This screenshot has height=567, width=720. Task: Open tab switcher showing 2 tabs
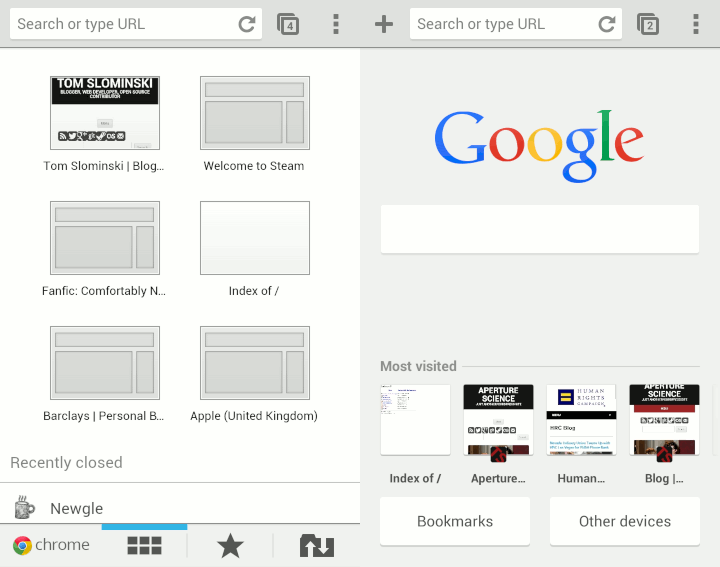pyautogui.click(x=648, y=24)
